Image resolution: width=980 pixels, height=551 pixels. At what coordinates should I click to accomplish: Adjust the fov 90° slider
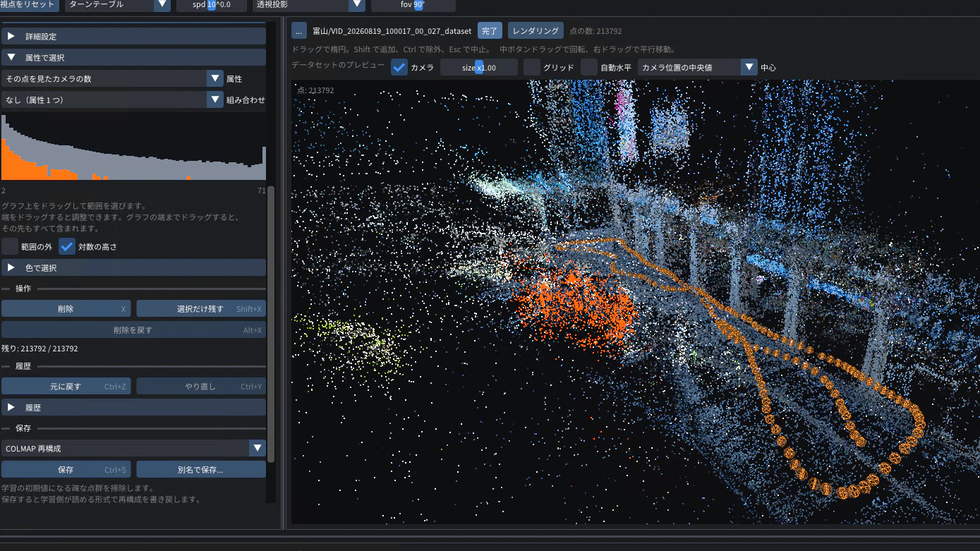click(x=413, y=5)
